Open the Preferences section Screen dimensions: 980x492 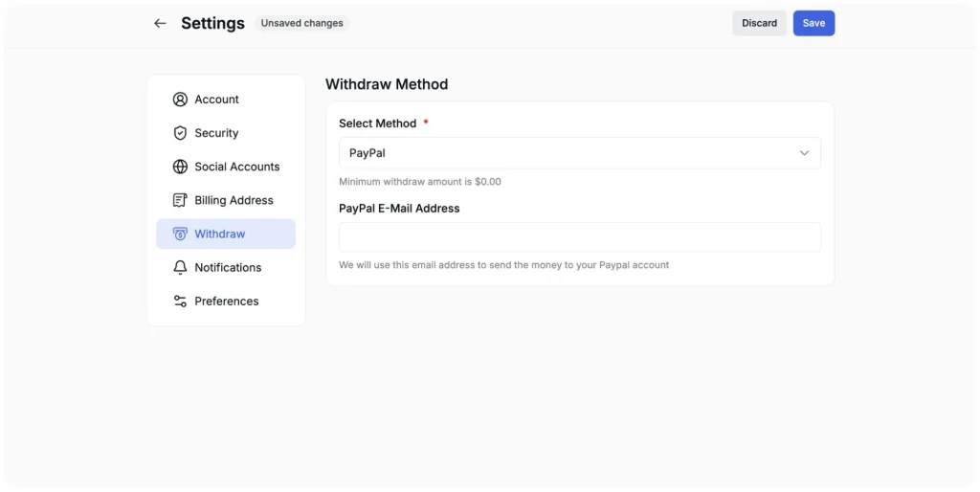click(226, 302)
